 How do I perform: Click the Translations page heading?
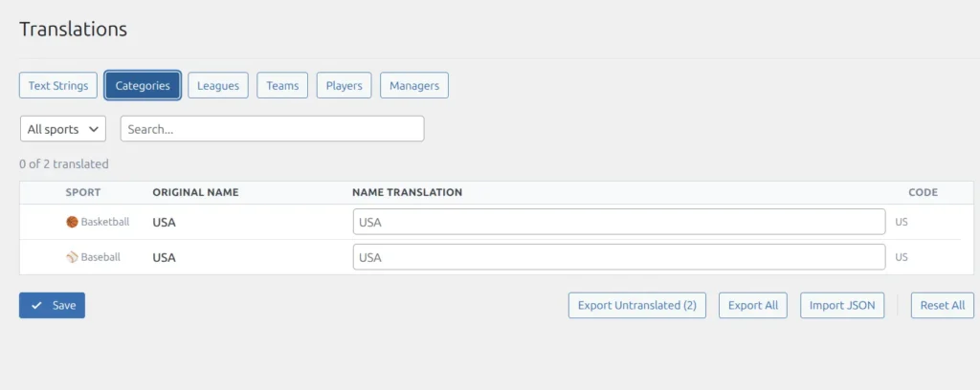pyautogui.click(x=73, y=29)
